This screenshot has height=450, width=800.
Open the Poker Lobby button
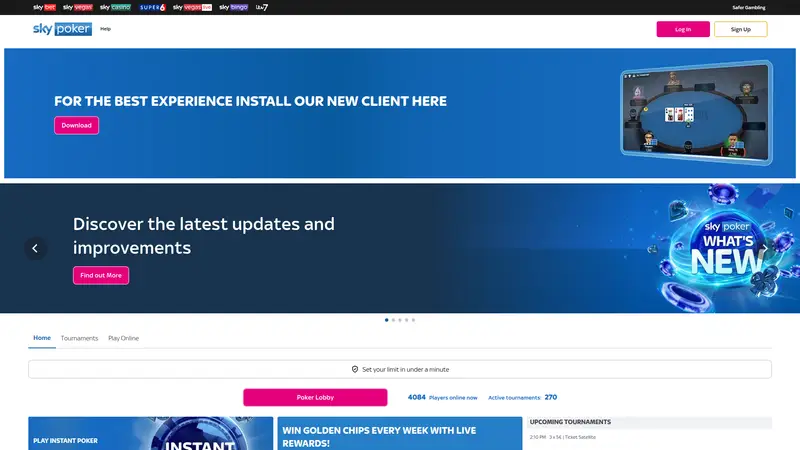315,397
